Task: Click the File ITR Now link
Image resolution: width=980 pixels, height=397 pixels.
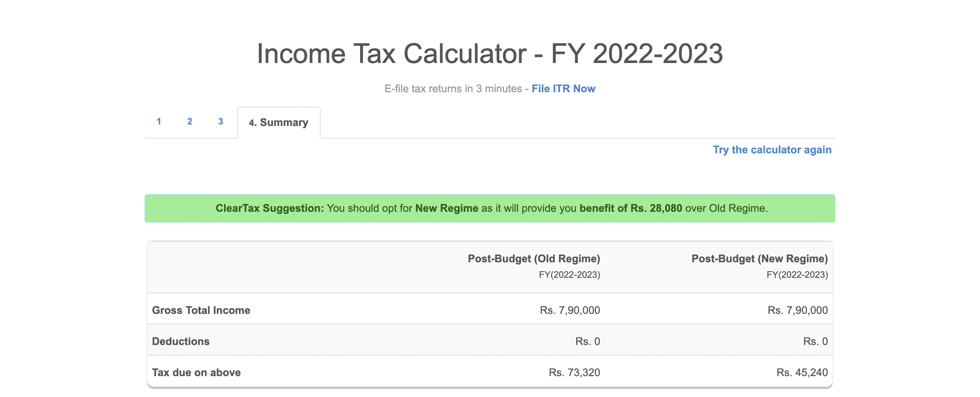Action: click(x=563, y=88)
